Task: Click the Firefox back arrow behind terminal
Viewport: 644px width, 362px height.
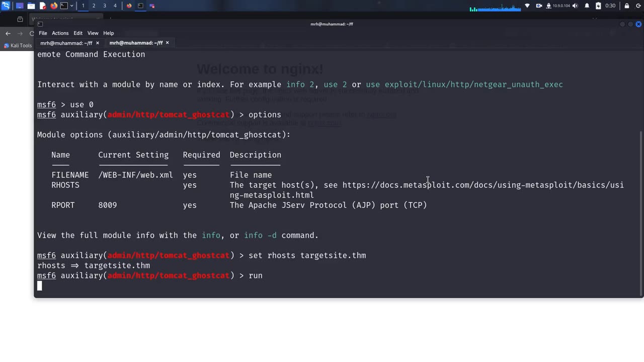Action: click(x=8, y=33)
